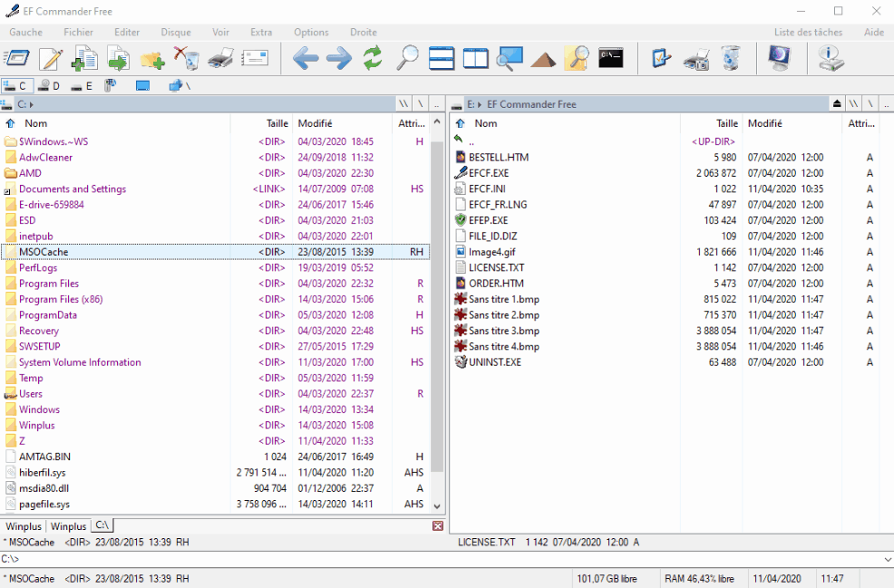Screen dimensions: 894x588
Task: Click 'RAM 46,43% libre' in status bar
Action: (x=700, y=579)
